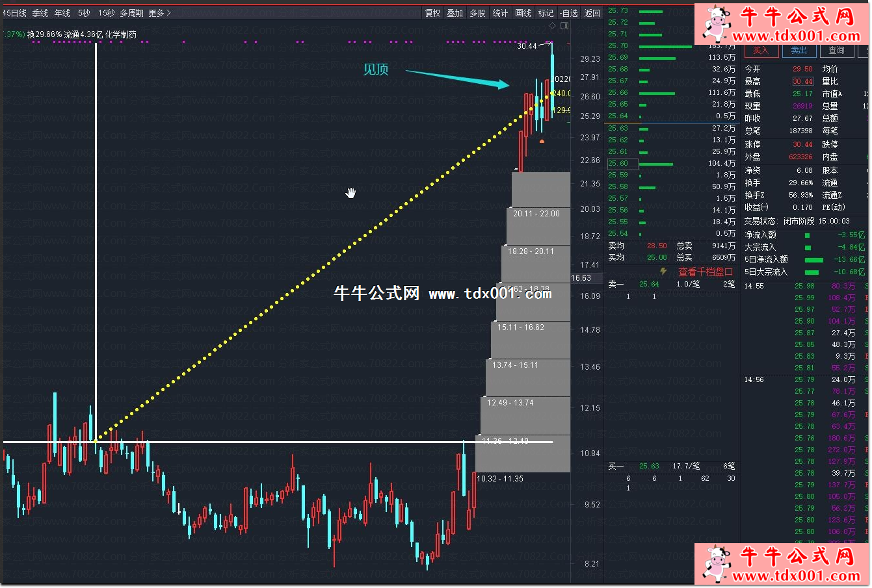Click the lightning bolt icon beside 查看千档盘口

pos(664,271)
